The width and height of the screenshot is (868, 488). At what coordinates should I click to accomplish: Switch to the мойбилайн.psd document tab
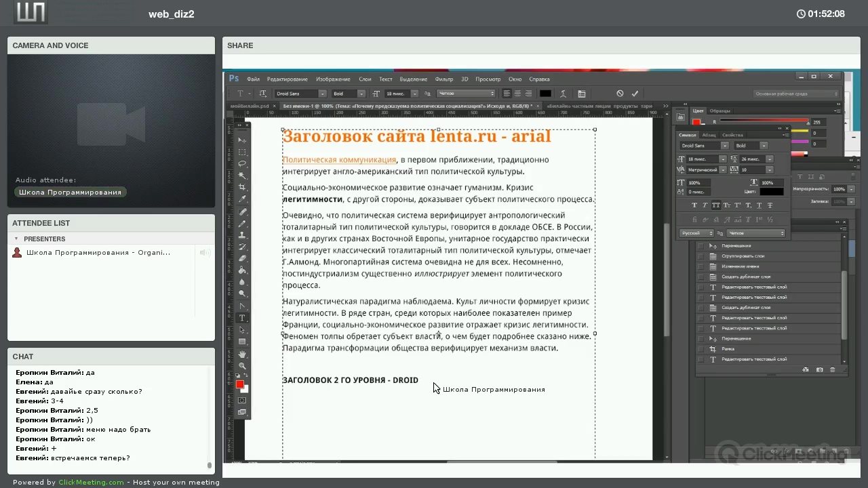tap(250, 106)
